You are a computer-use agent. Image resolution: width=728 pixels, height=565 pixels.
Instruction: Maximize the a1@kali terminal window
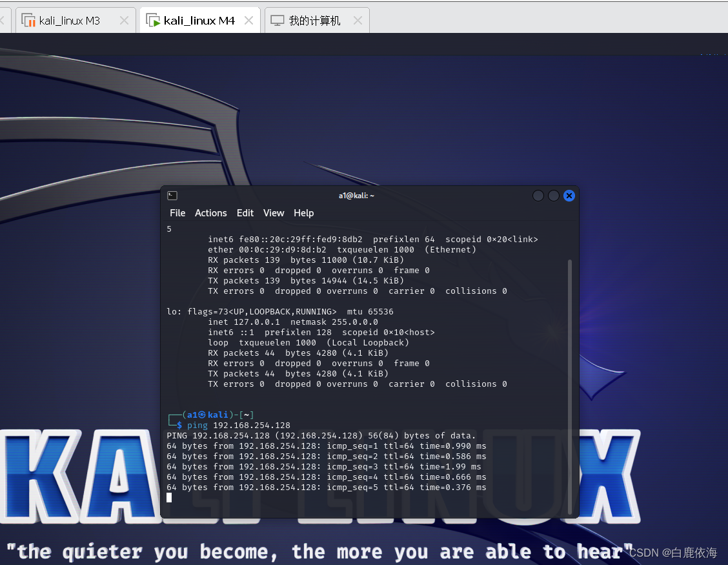tap(554, 196)
